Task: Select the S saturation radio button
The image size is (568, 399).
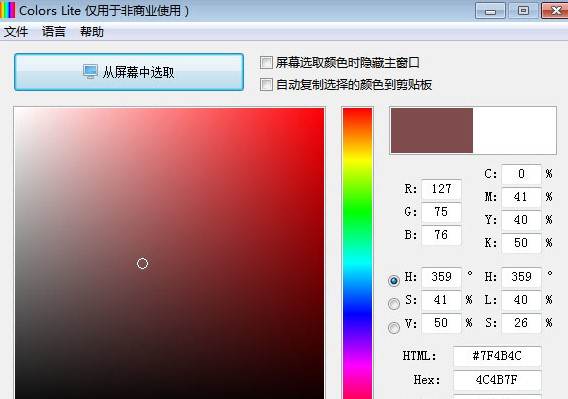Action: click(394, 304)
